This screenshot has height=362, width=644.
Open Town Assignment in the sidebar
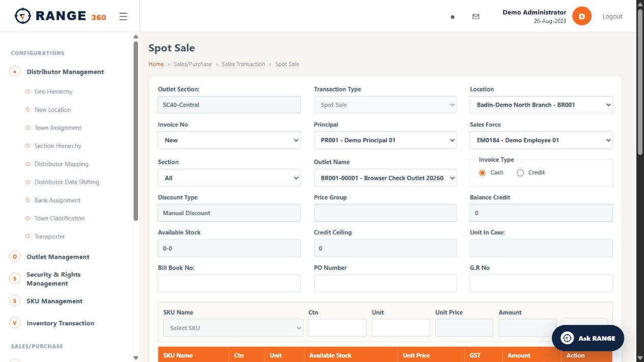(58, 128)
